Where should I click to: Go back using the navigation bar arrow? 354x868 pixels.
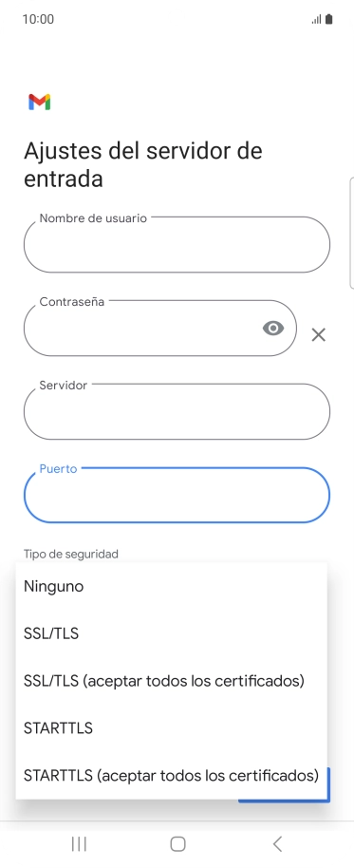pos(278,843)
